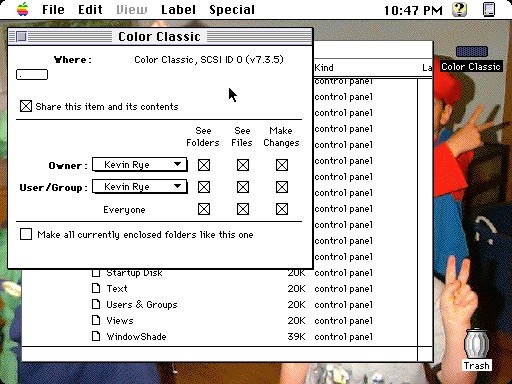Open the Apple menu
Viewport: 512px width, 384px height.
point(23,9)
